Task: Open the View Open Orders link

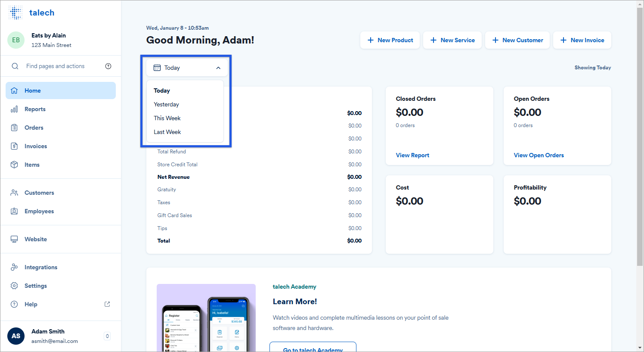Action: click(x=539, y=156)
